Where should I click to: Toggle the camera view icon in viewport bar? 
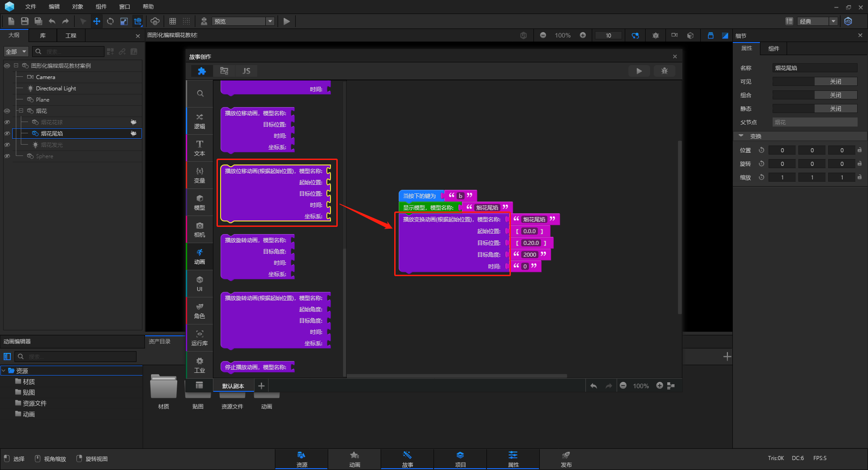click(675, 35)
